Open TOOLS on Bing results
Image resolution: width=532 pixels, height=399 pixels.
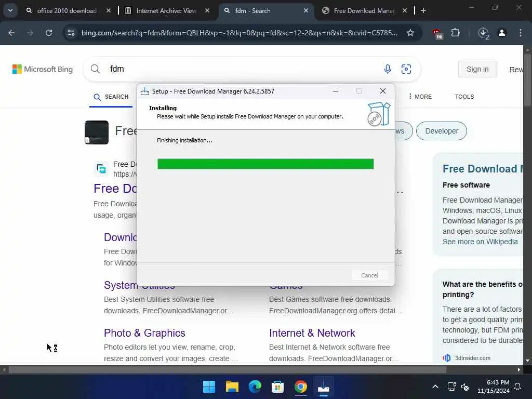pos(464,97)
